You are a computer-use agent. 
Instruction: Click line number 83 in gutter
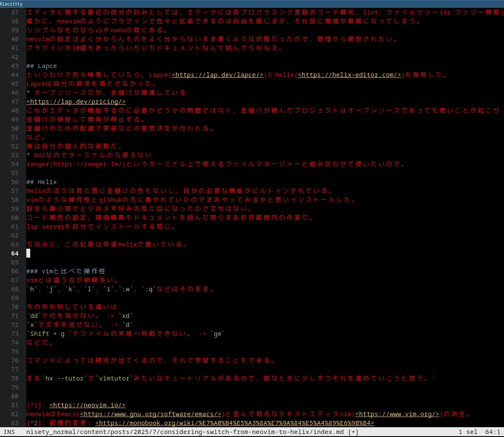click(15, 423)
